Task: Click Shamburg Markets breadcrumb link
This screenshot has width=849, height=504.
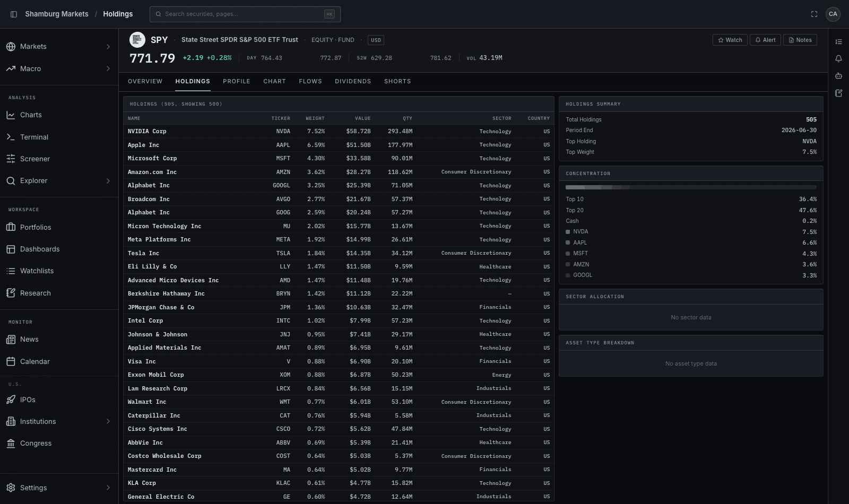Action: 57,14
